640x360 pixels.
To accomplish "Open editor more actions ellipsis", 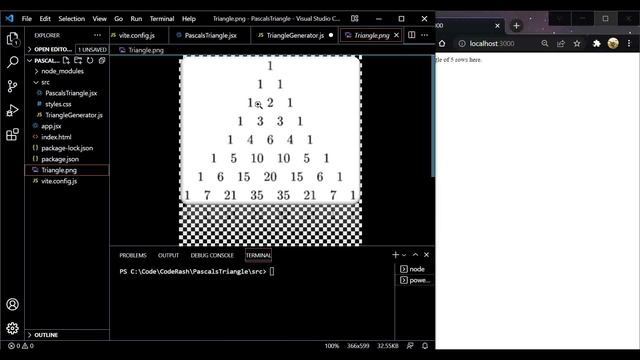I will pos(424,35).
